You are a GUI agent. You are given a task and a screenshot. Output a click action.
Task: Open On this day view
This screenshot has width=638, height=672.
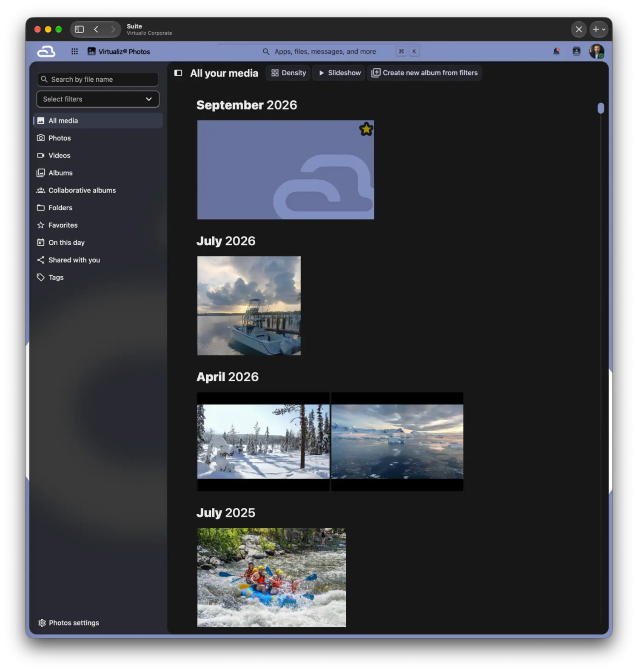98,243
